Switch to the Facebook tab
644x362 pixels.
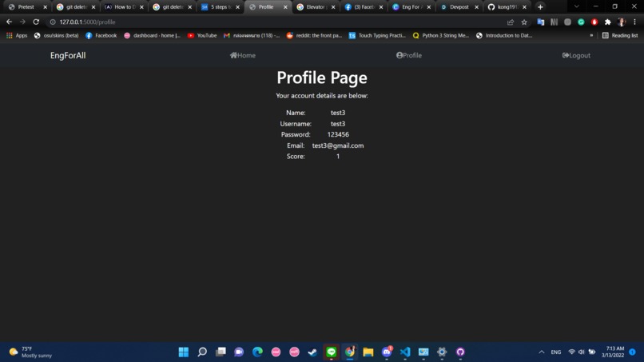pos(364,7)
